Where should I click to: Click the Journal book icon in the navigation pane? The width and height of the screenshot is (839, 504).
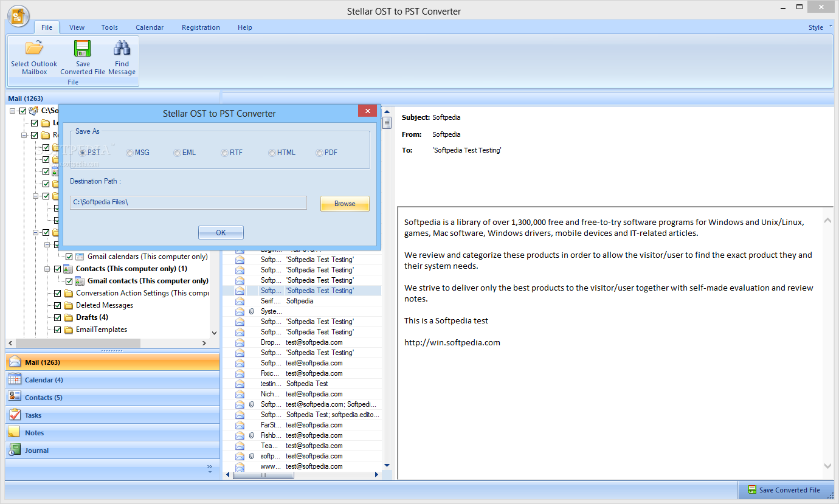[x=15, y=450]
